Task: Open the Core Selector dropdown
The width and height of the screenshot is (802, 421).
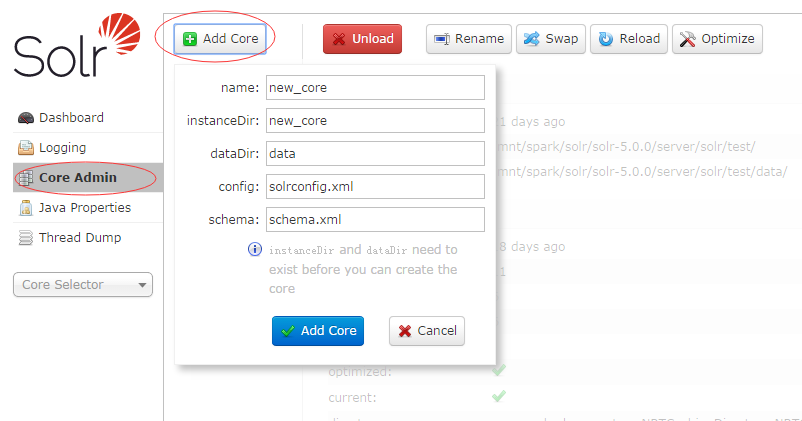Action: 82,285
